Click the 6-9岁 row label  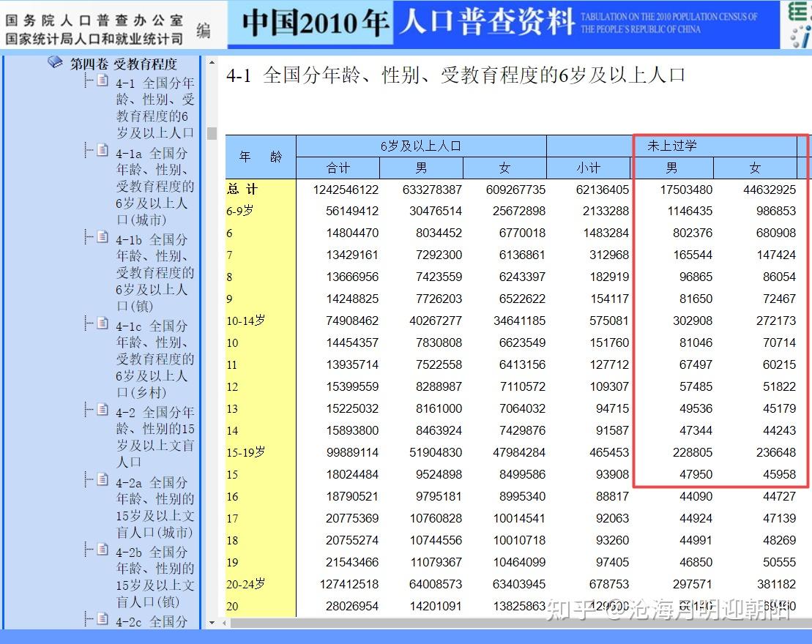[x=240, y=211]
